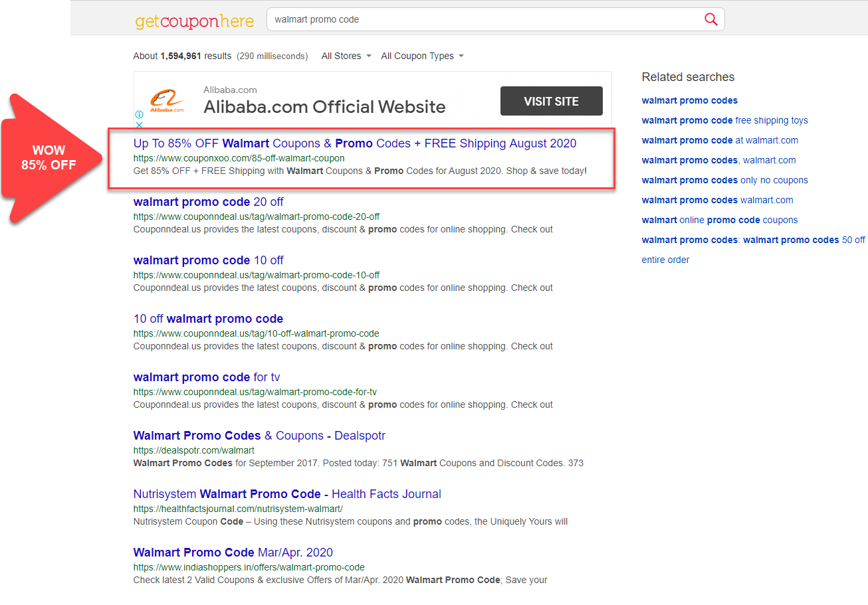Select related search only no coupons
The image size is (868, 605).
[725, 180]
